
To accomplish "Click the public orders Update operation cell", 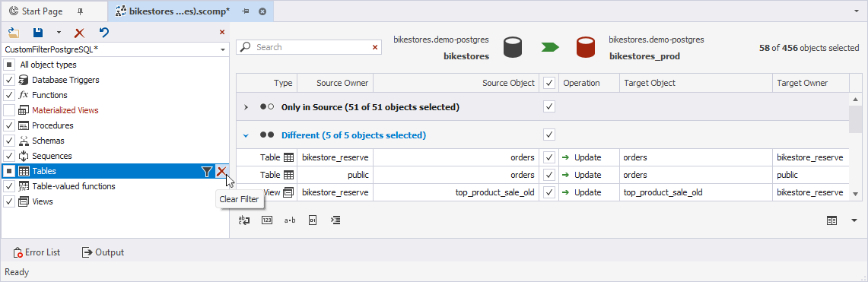I will point(589,176).
